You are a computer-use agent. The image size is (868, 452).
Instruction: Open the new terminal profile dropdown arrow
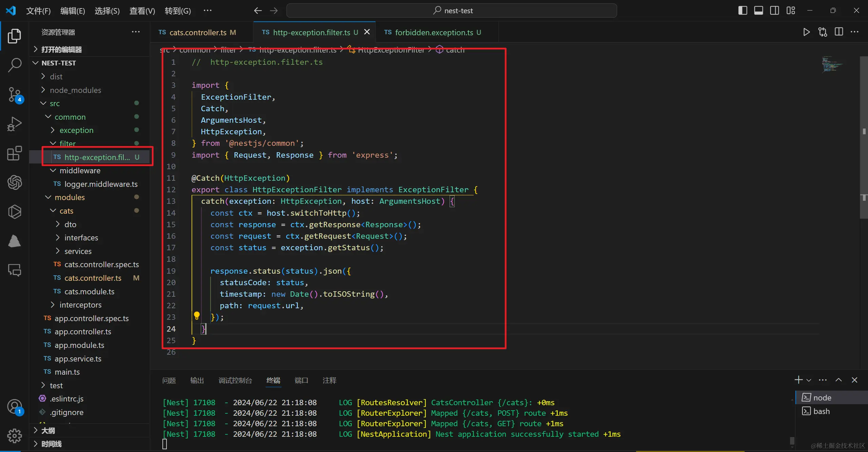(809, 380)
